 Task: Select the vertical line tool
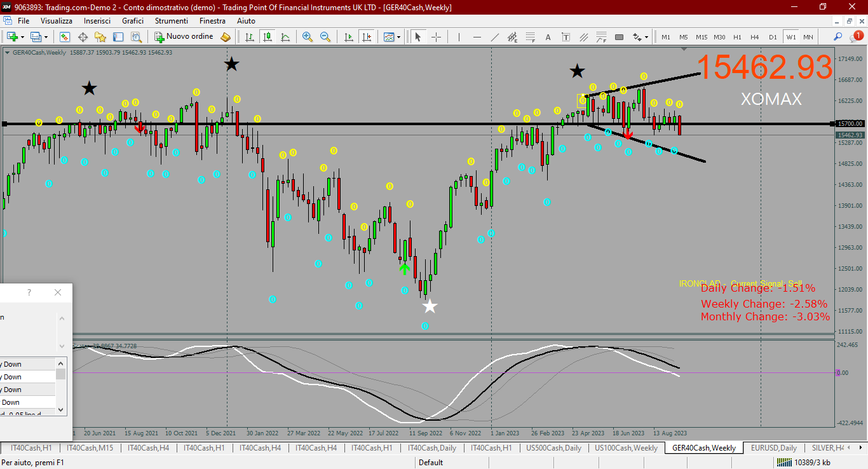pos(459,37)
